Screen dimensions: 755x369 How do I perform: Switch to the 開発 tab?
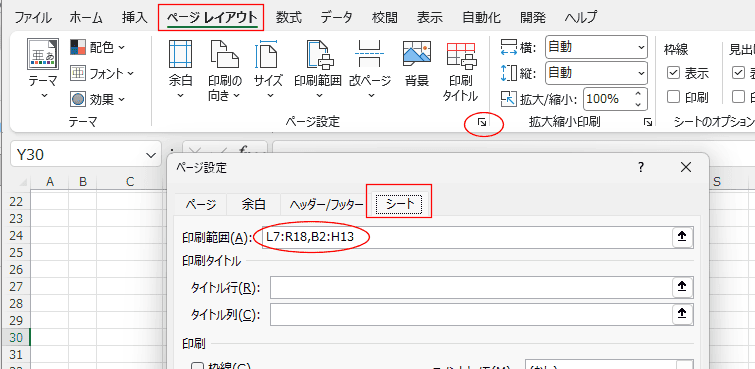pos(533,18)
